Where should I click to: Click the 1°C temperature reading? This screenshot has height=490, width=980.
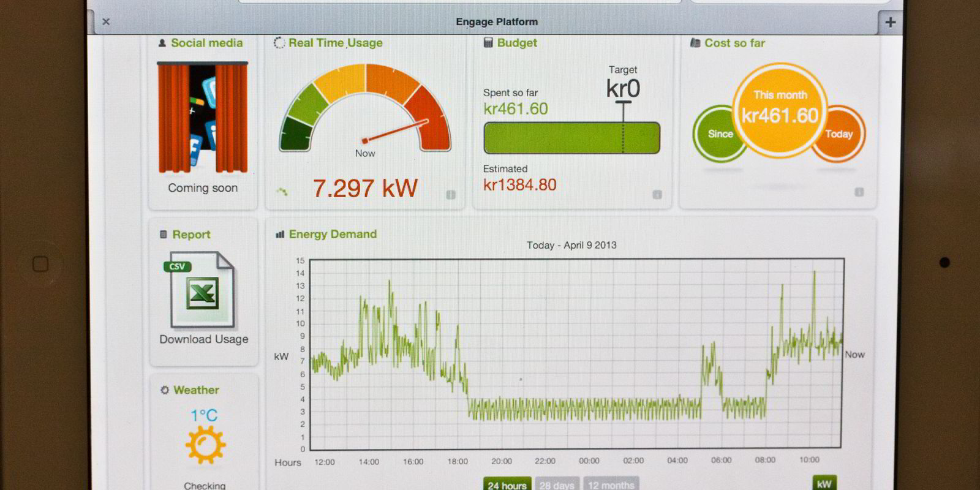point(204,415)
